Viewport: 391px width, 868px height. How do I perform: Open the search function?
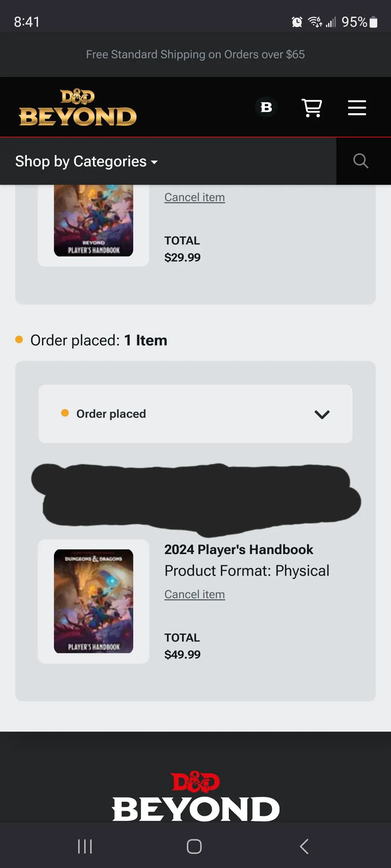pyautogui.click(x=360, y=161)
